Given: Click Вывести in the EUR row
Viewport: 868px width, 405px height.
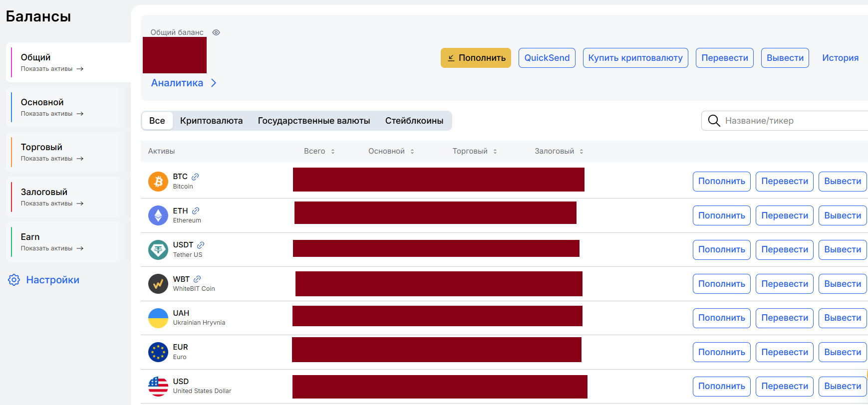Looking at the screenshot, I should tap(843, 352).
